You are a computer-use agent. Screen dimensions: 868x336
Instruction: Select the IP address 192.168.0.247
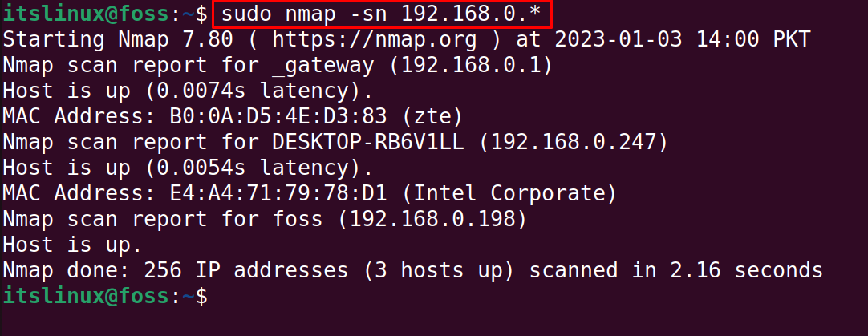tap(573, 143)
